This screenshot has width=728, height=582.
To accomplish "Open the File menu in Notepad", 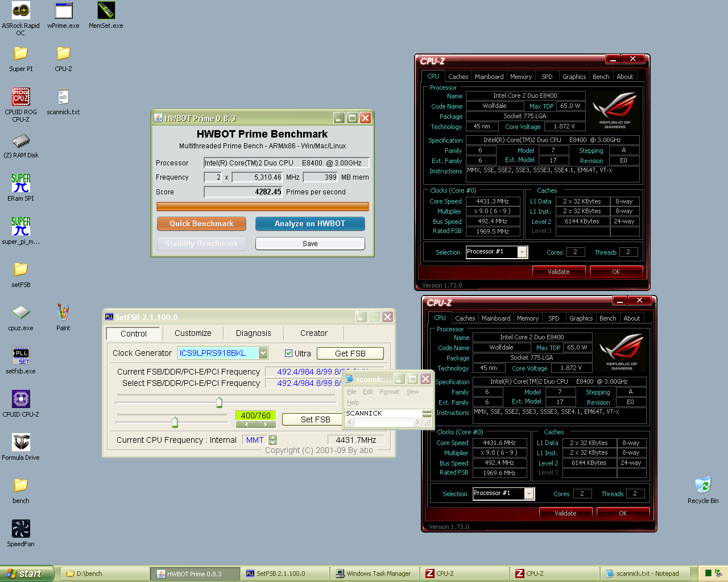I will coord(351,392).
